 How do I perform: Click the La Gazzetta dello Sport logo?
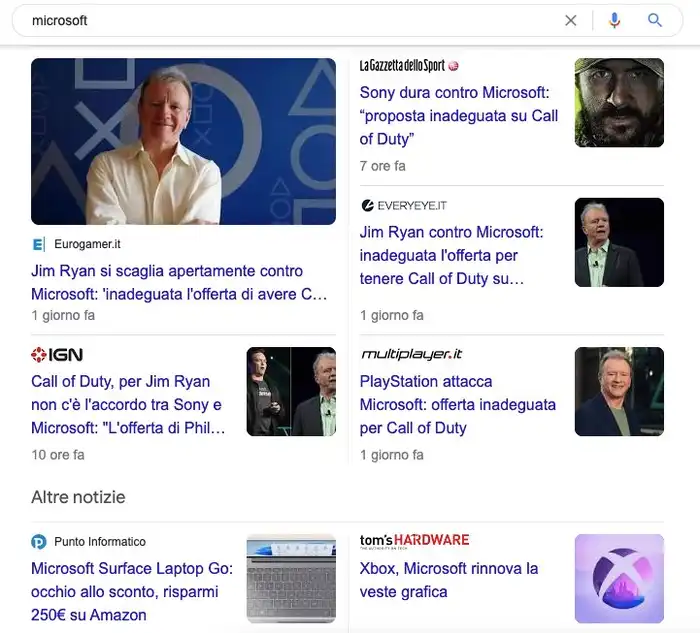pyautogui.click(x=408, y=66)
